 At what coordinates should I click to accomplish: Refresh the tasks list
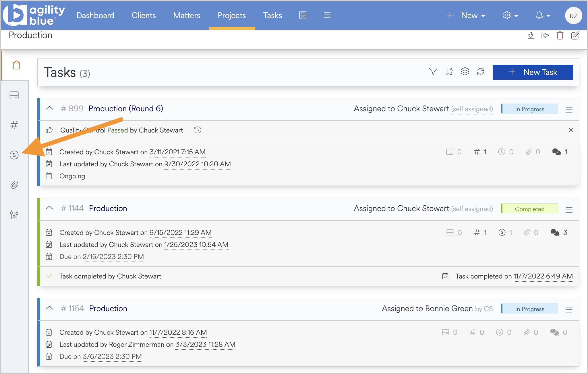481,71
